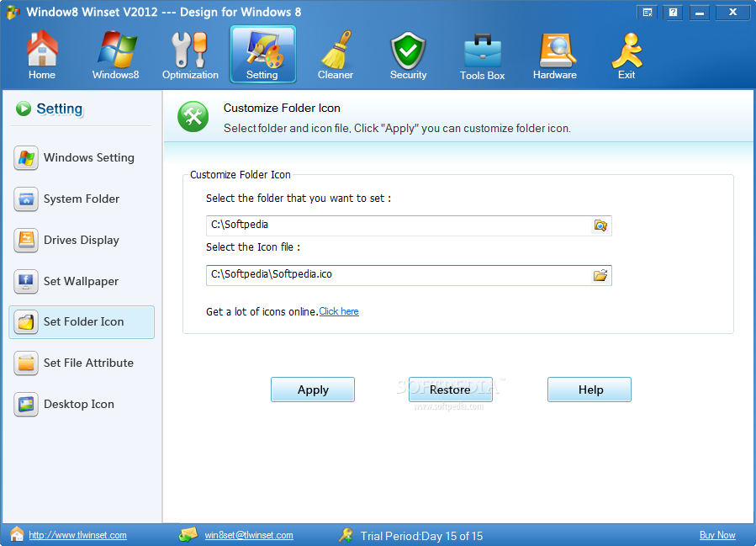Open the Cleaner broom icon
This screenshot has width=756, height=546.
tap(336, 49)
